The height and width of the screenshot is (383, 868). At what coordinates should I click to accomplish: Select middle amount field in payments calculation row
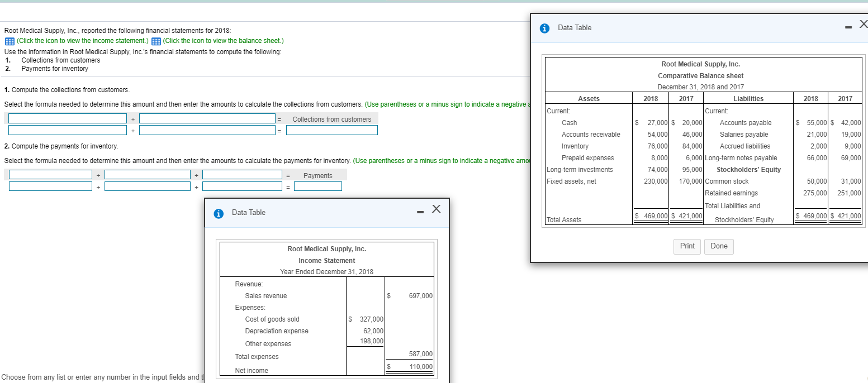pos(148,186)
